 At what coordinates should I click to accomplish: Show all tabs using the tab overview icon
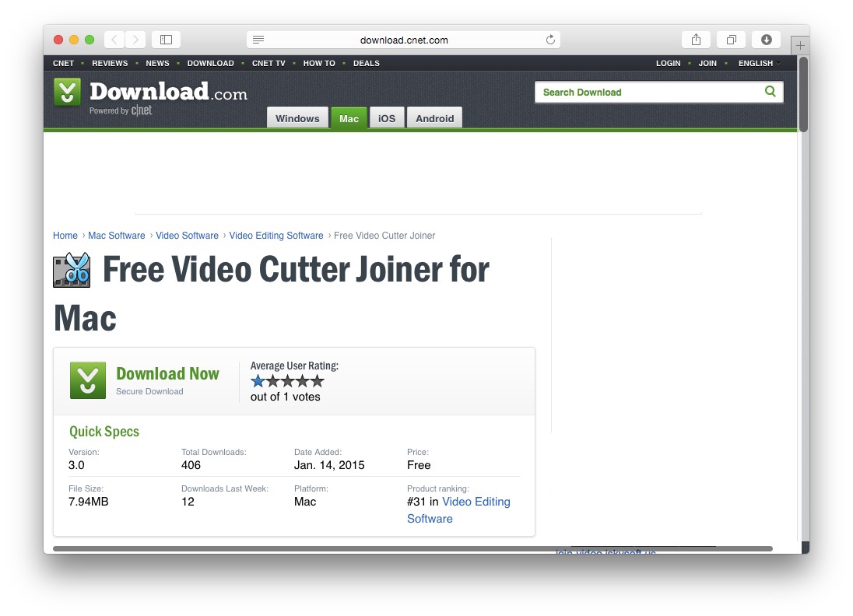[731, 40]
